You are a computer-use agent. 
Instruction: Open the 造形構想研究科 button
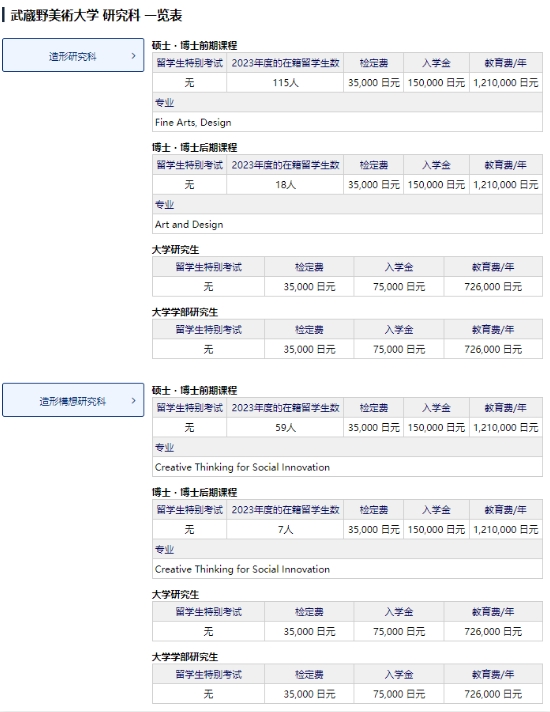73,400
